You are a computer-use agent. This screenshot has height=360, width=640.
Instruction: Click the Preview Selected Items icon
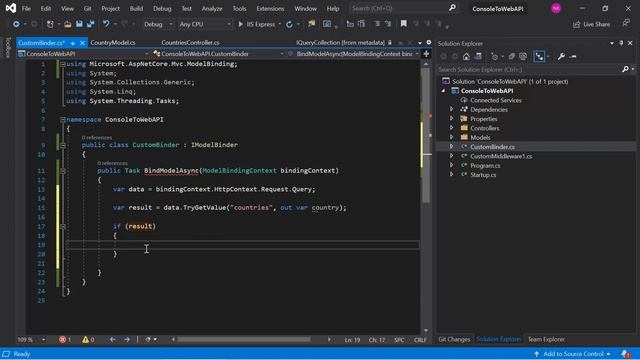coord(573,56)
